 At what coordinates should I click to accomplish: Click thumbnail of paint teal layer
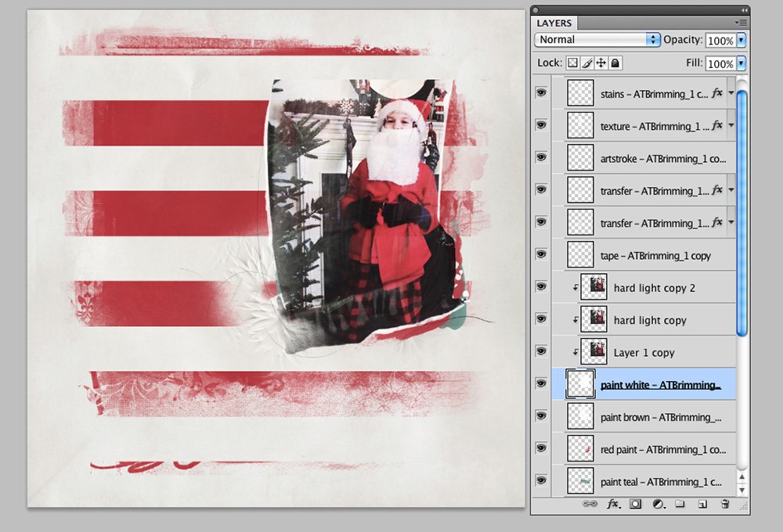point(581,480)
